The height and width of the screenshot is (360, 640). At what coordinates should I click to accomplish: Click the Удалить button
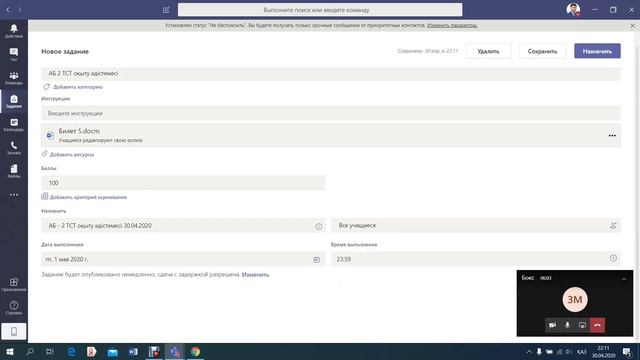(488, 51)
